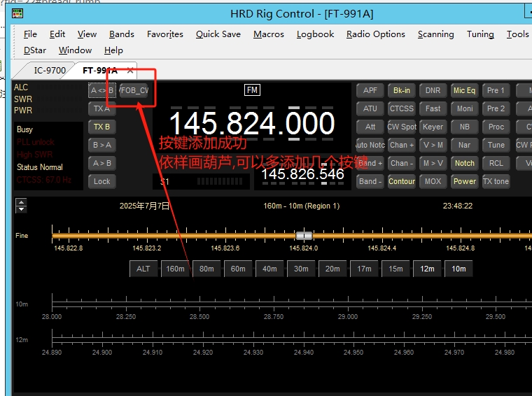The height and width of the screenshot is (396, 532).
Task: Toggle the Contour button
Action: pyautogui.click(x=402, y=181)
